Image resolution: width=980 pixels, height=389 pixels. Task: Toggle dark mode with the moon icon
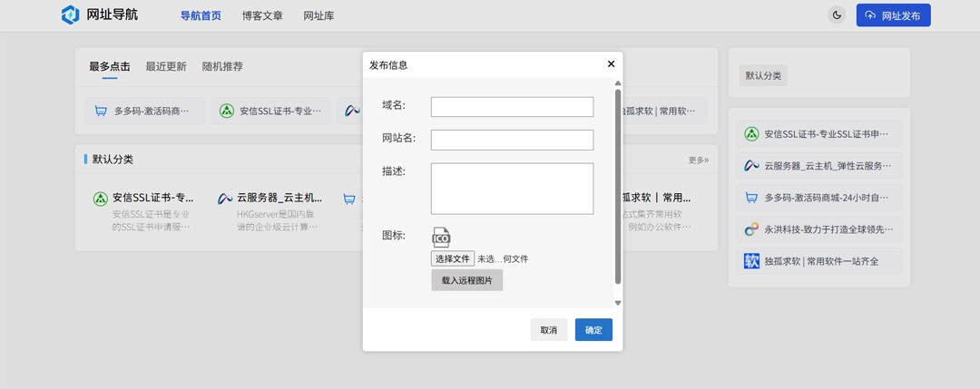tap(836, 15)
